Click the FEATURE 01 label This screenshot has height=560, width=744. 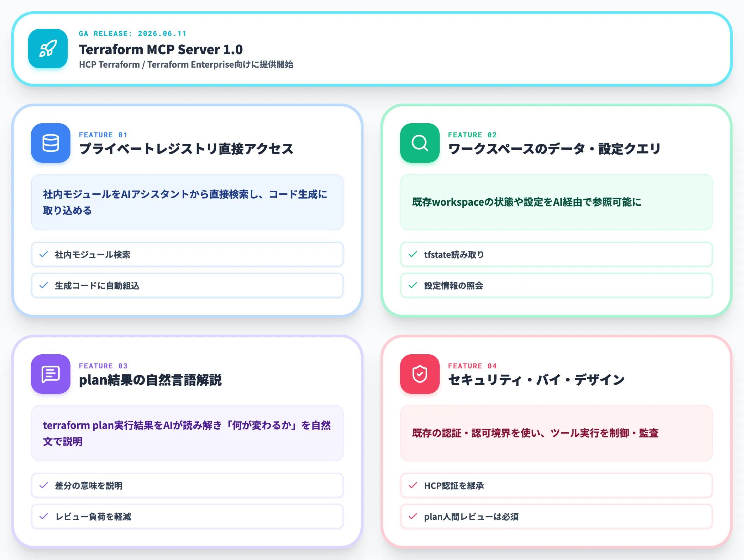click(x=103, y=135)
